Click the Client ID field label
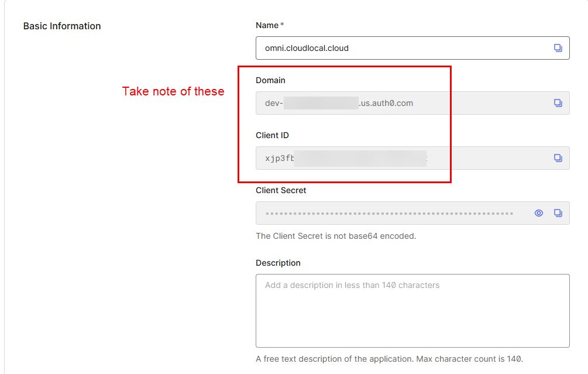 [x=272, y=135]
